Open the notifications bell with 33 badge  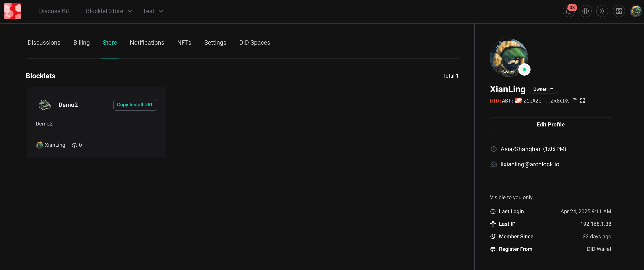coord(568,11)
